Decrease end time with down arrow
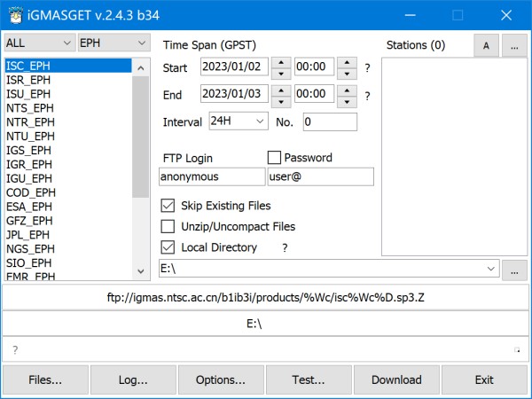This screenshot has width=532, height=399. (347, 100)
